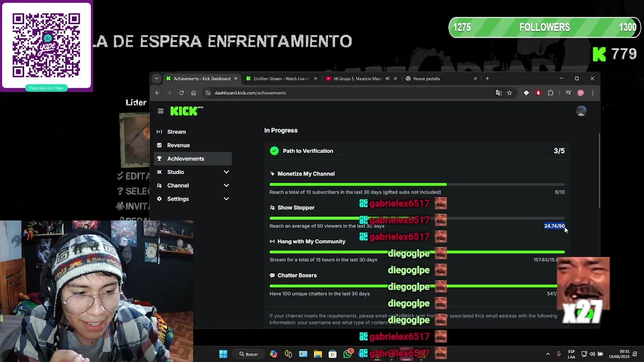Screen dimensions: 644x362
Task: Open the Chrome profile avatar
Action: tap(581, 93)
